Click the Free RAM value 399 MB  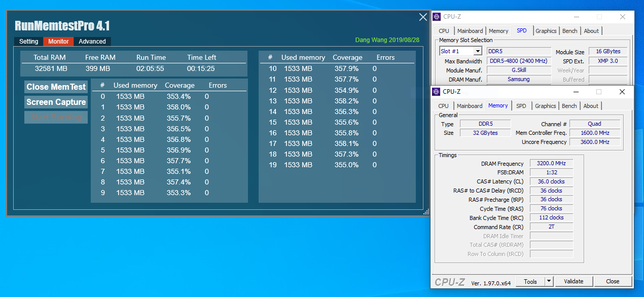pos(98,68)
